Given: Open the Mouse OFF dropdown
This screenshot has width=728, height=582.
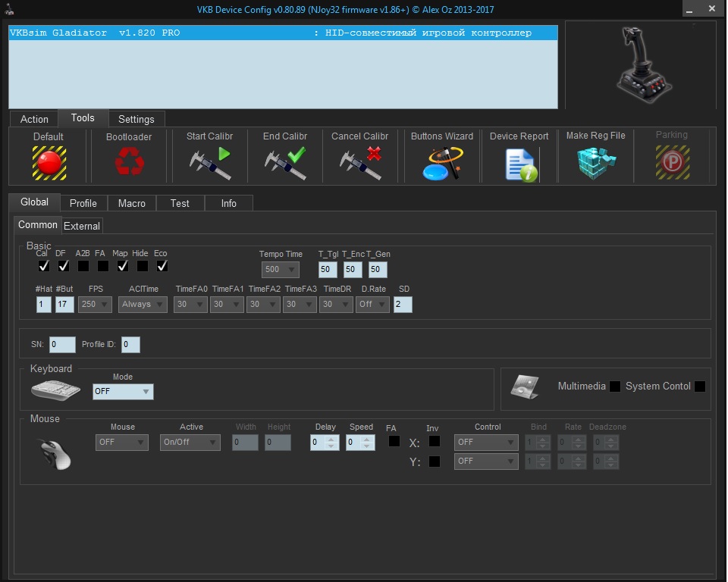Looking at the screenshot, I should tap(122, 443).
